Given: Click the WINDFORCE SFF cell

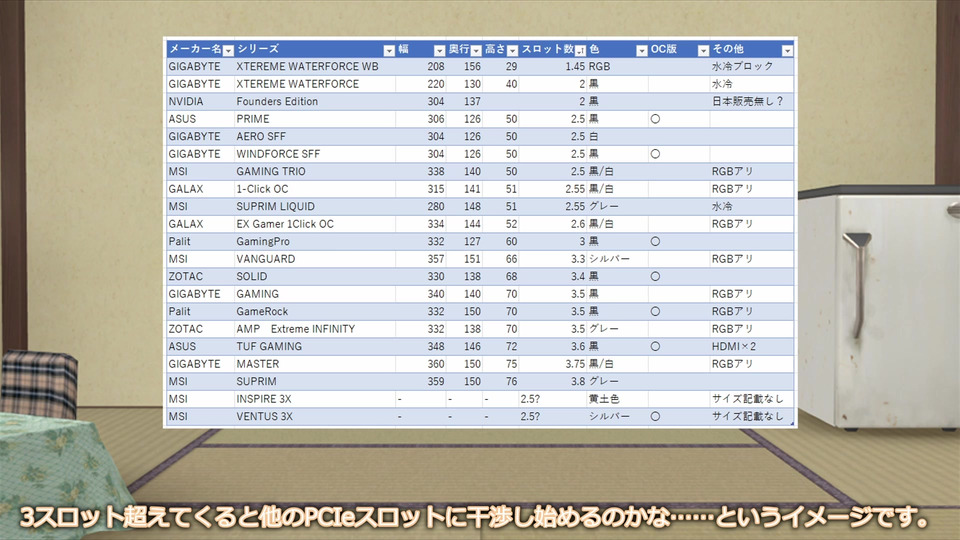Looking at the screenshot, I should tap(315, 154).
